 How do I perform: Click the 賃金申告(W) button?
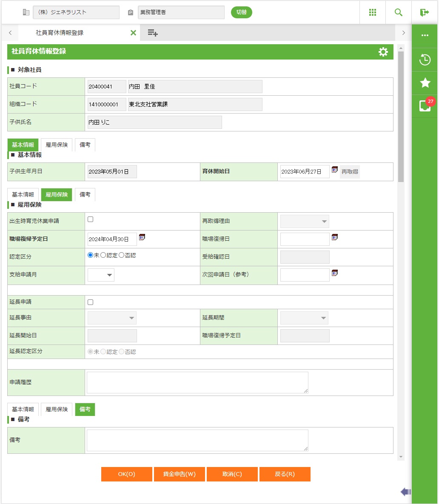(x=180, y=474)
